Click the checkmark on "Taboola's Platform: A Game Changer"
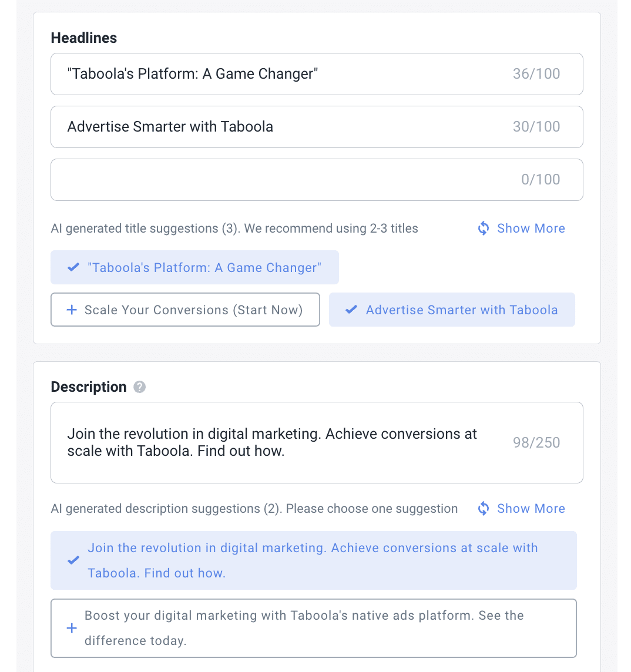The width and height of the screenshot is (631, 672). click(73, 267)
